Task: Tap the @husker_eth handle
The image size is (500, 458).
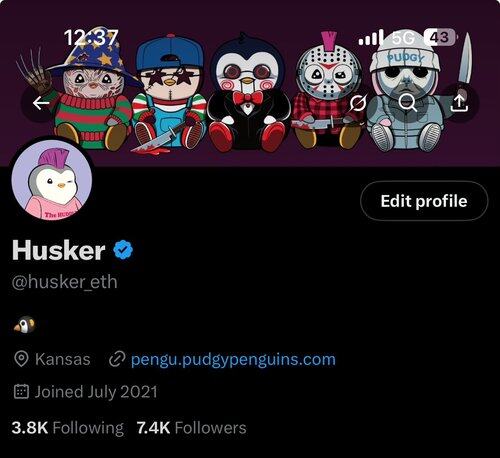Action: 65,282
